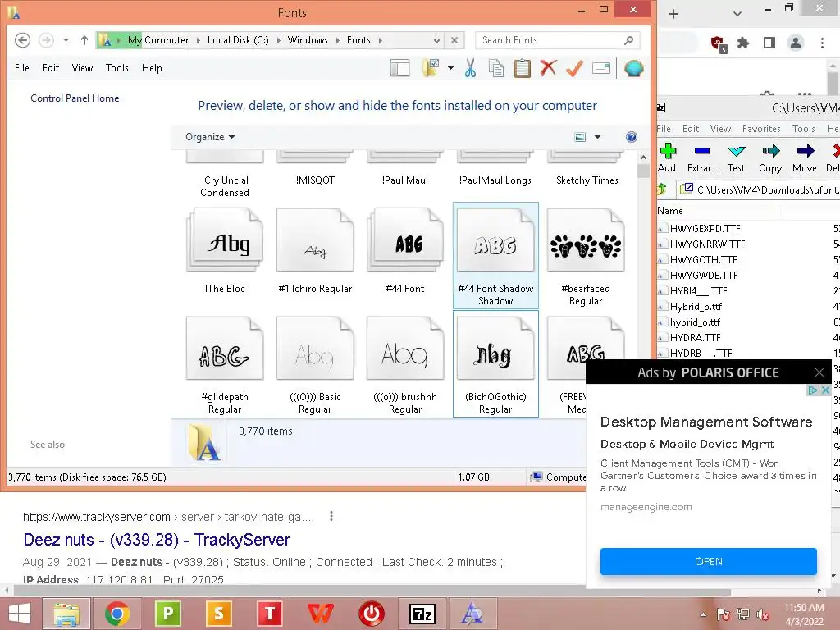Select the (((O))) Basic Regular font
The image size is (840, 630).
tap(315, 364)
